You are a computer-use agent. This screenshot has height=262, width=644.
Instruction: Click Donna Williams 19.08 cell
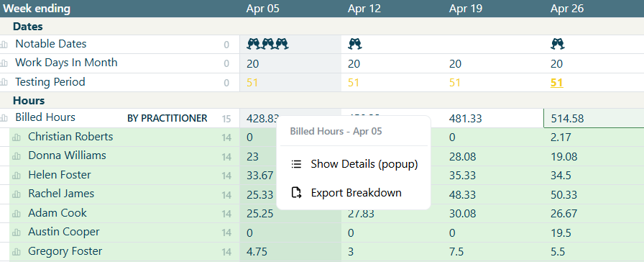point(564,157)
